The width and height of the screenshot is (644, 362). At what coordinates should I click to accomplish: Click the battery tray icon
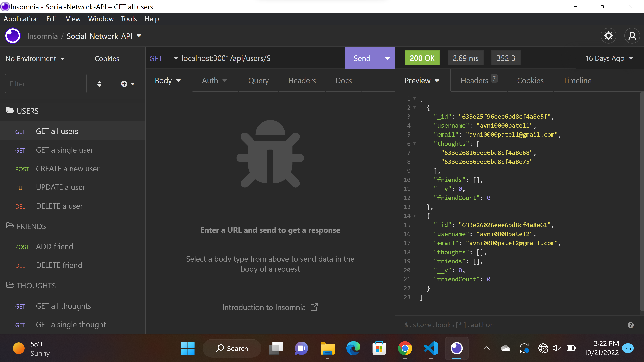click(x=571, y=348)
